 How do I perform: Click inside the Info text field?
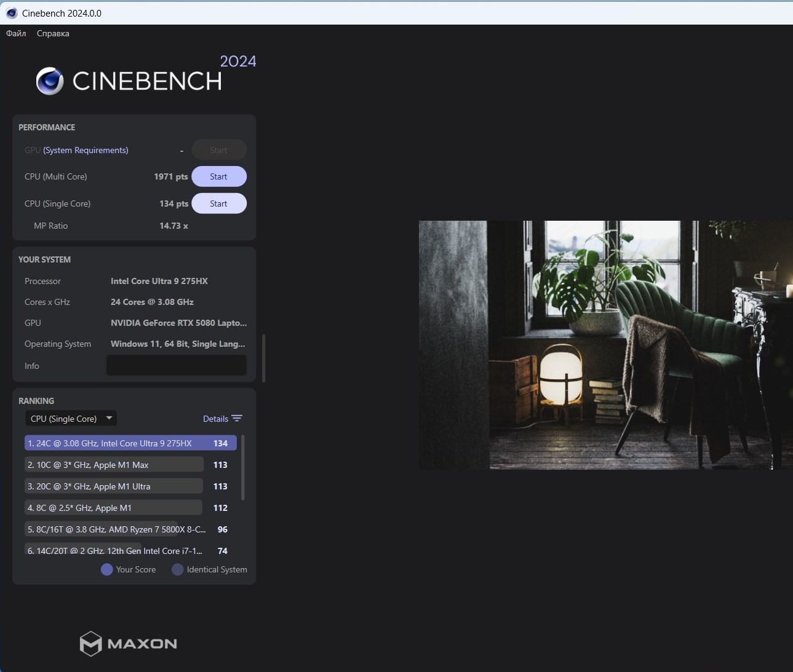pyautogui.click(x=177, y=365)
